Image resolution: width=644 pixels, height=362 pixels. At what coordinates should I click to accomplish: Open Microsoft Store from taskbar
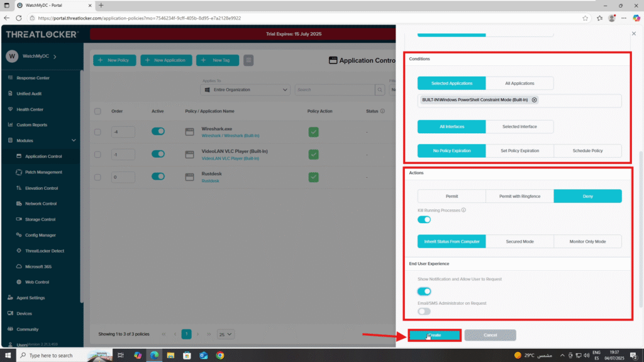[187, 356]
